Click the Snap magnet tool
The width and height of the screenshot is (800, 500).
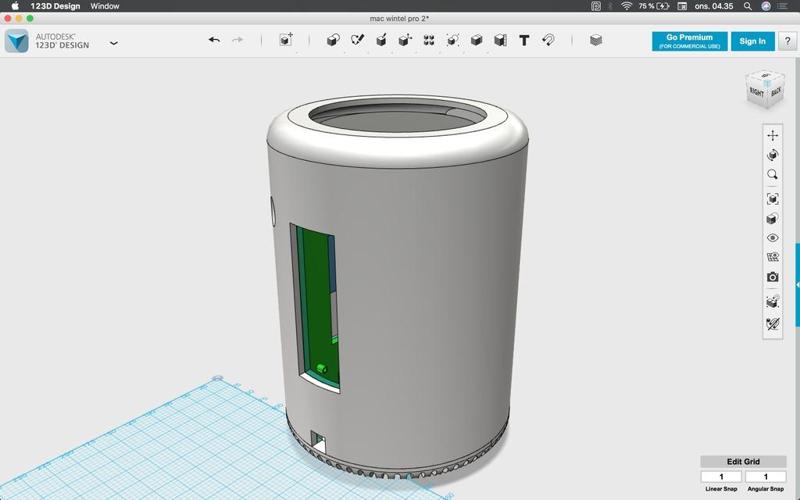pyautogui.click(x=548, y=40)
